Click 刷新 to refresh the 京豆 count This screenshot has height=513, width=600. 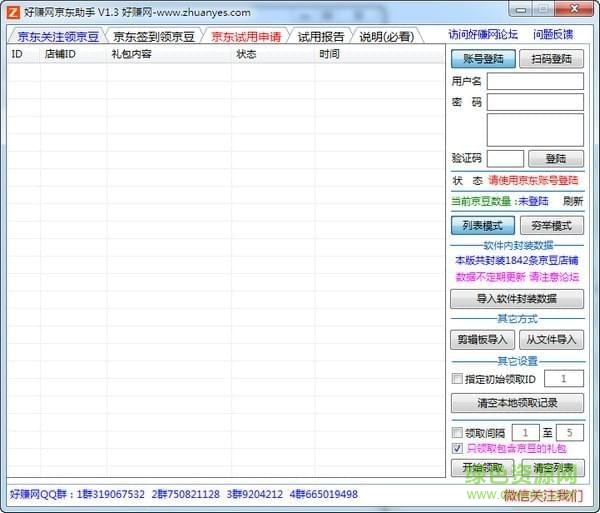tap(572, 200)
